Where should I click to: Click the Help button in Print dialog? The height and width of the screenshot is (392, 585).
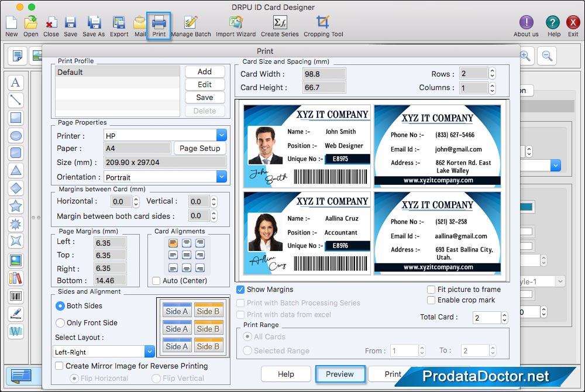click(286, 374)
